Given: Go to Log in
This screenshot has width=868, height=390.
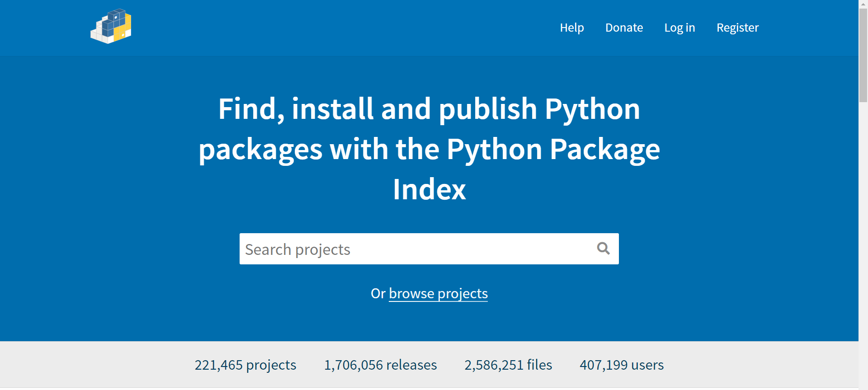Looking at the screenshot, I should click(679, 28).
